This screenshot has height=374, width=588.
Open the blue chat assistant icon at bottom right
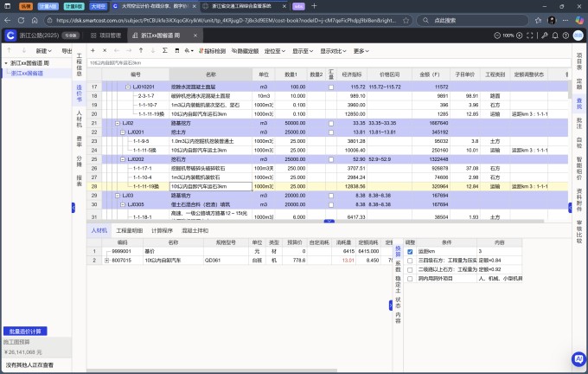pyautogui.click(x=577, y=358)
